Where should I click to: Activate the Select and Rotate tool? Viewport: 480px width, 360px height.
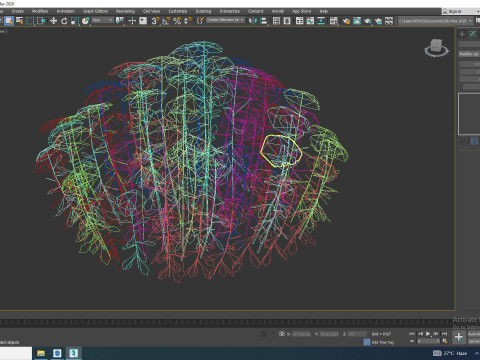[x=64, y=21]
